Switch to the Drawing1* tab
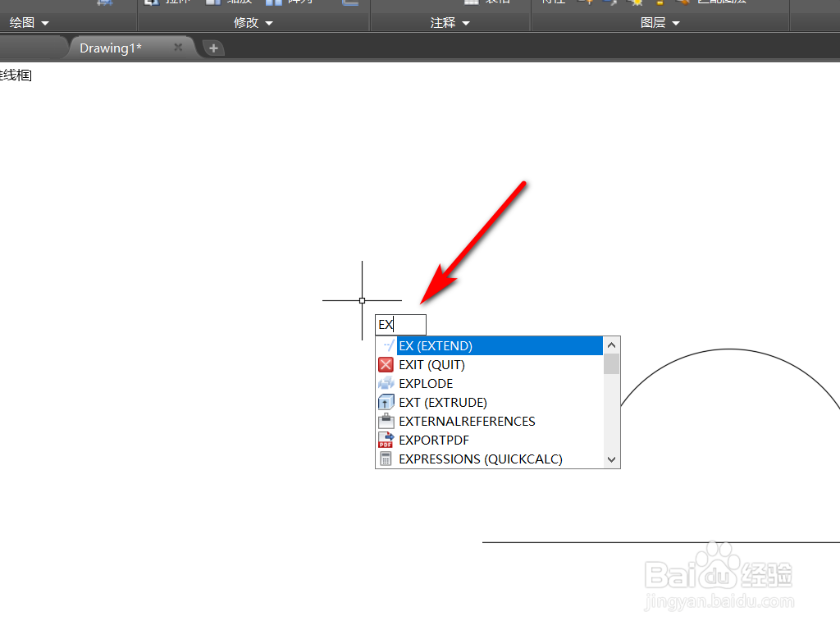This screenshot has width=840, height=630. pyautogui.click(x=111, y=48)
